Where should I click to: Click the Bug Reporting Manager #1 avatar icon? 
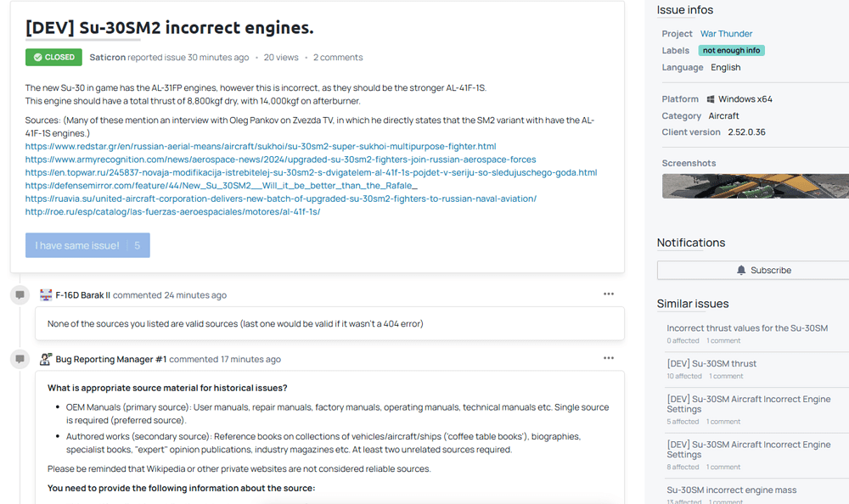click(x=46, y=359)
